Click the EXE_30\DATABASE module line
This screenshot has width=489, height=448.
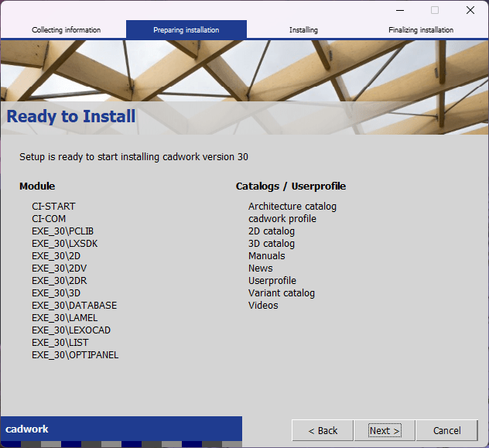pyautogui.click(x=74, y=306)
